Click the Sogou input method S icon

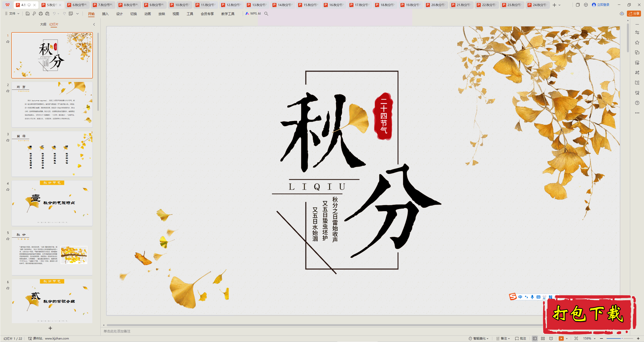513,297
